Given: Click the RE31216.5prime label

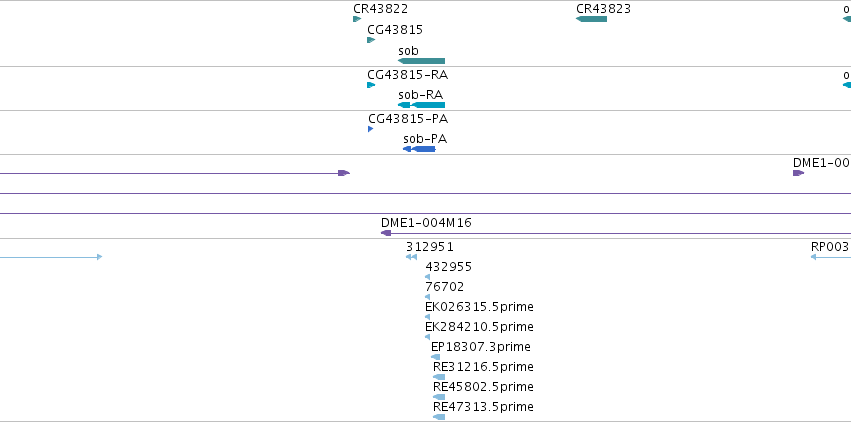Looking at the screenshot, I should (x=484, y=367).
